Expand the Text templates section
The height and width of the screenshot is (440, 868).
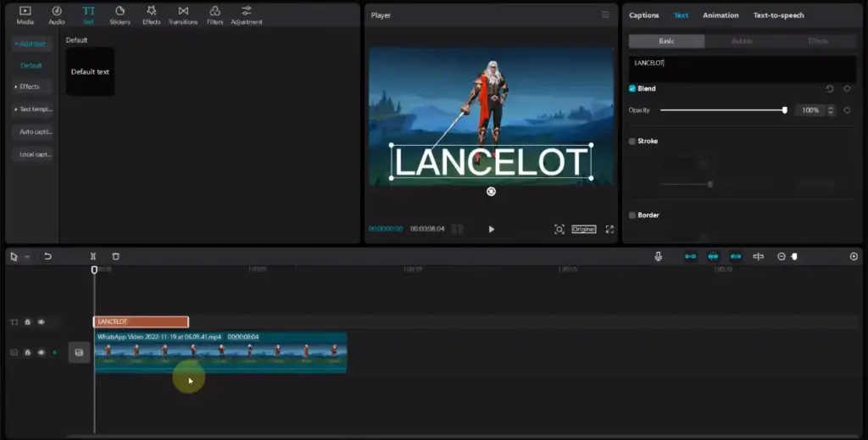(x=32, y=109)
